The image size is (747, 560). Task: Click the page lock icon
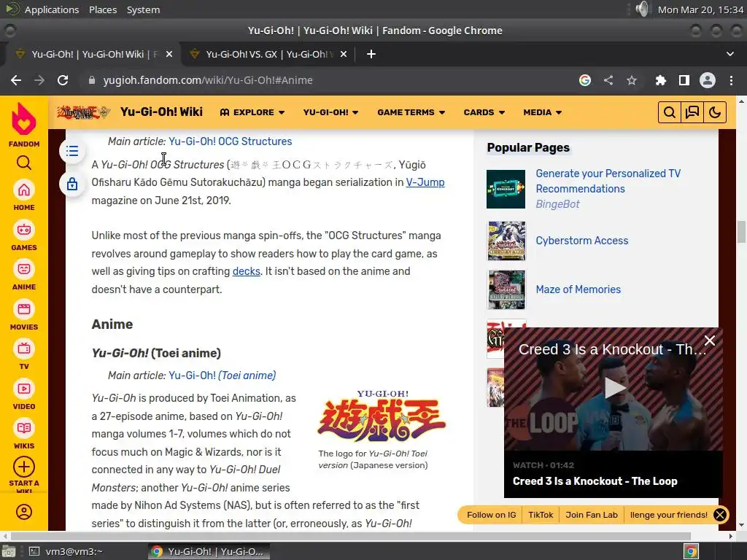coord(72,184)
